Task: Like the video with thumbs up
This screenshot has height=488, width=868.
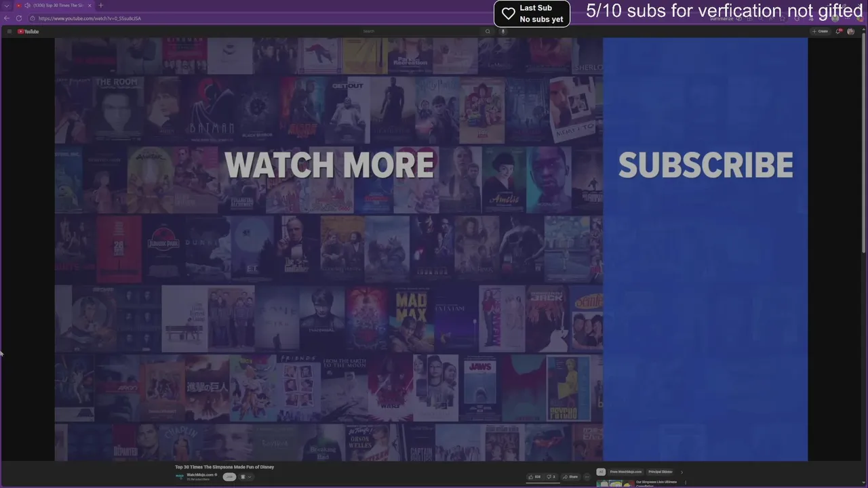Action: 535,476
